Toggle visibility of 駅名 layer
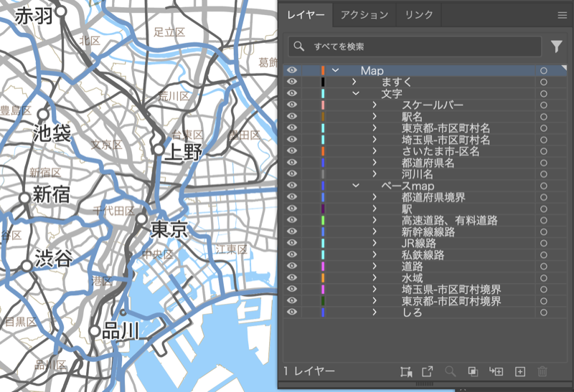The height and width of the screenshot is (392, 574). click(x=292, y=117)
